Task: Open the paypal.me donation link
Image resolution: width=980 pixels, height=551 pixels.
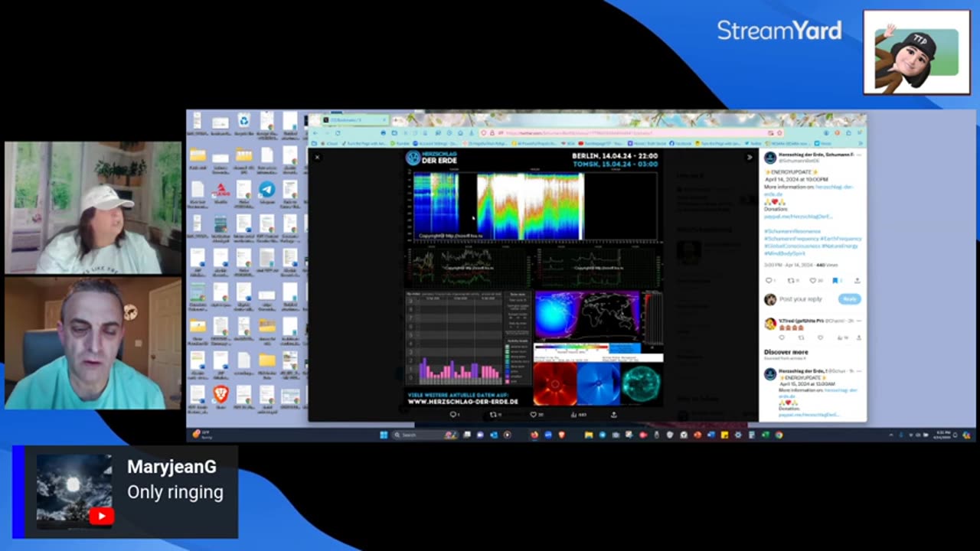Action: 798,216
